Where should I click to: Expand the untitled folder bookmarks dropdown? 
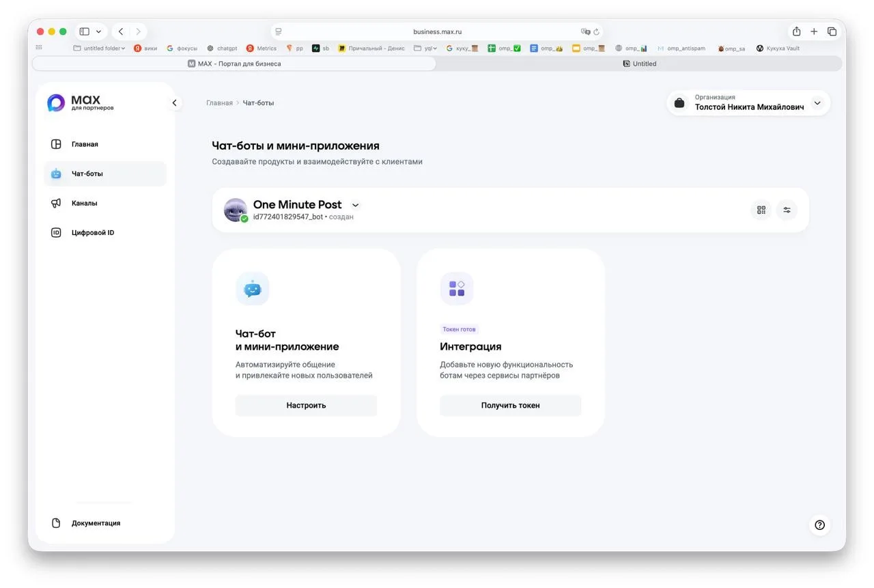(100, 48)
